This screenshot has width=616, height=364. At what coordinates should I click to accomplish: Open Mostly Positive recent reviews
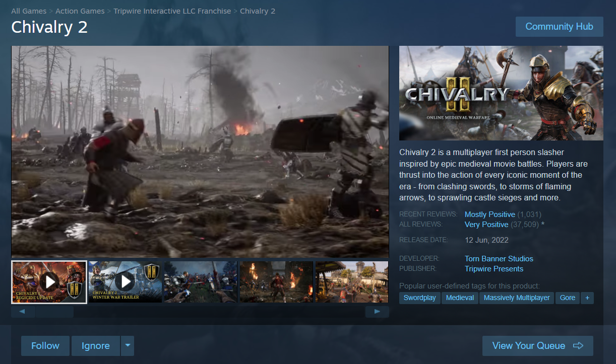tap(490, 214)
